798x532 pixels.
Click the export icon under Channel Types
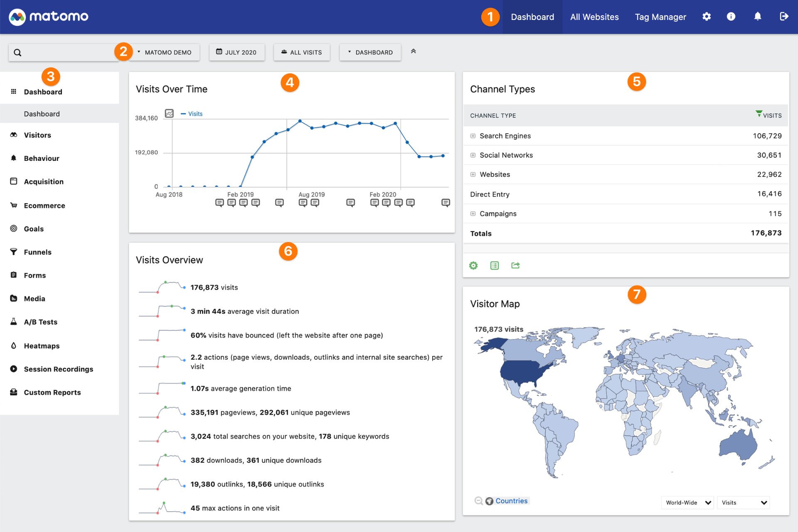pos(515,265)
